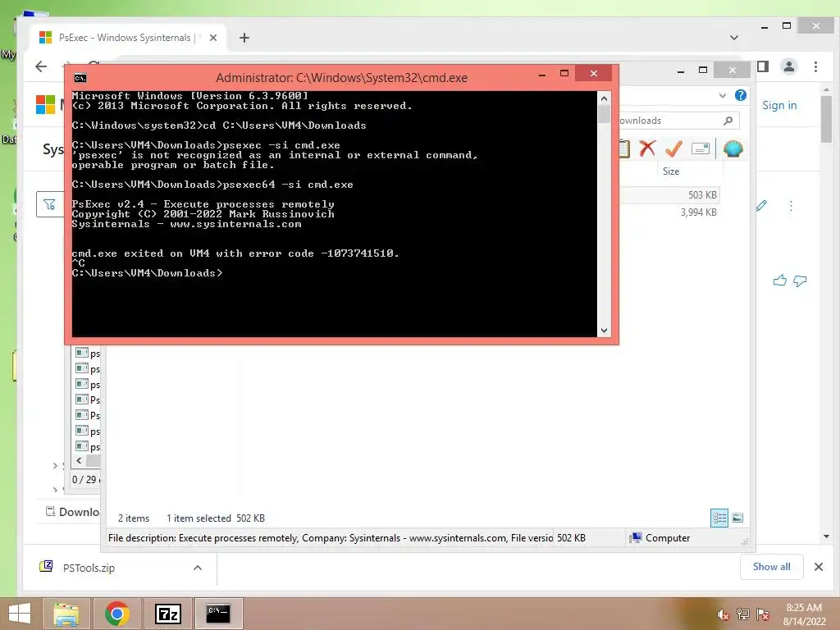This screenshot has width=840, height=630.
Task: Open the Chrome profile avatar
Action: pos(789,66)
